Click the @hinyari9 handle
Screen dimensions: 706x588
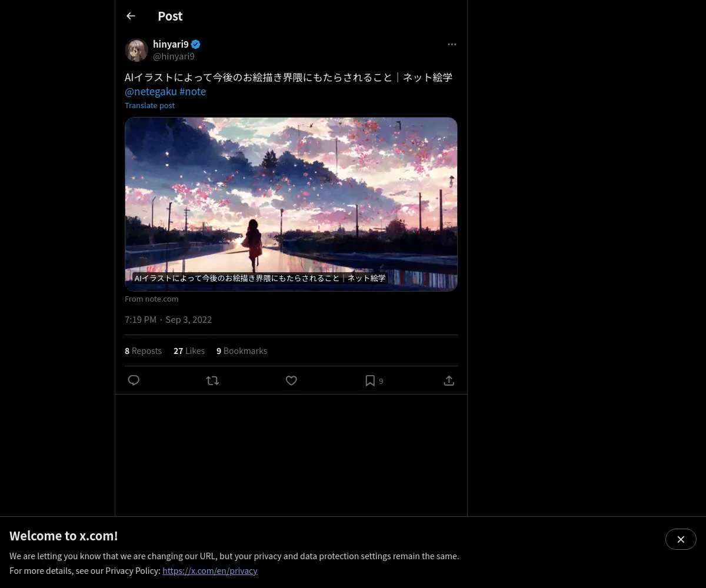[174, 56]
